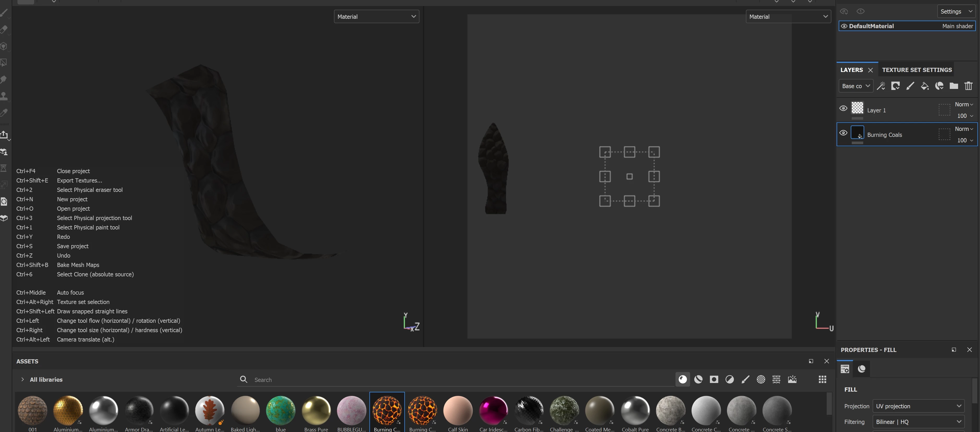Hide Layer 1 using the eye icon
The width and height of the screenshot is (980, 432).
point(843,108)
